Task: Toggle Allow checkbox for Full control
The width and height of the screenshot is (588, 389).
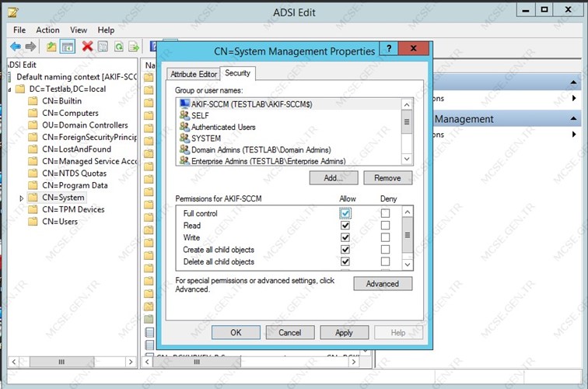Action: (345, 213)
